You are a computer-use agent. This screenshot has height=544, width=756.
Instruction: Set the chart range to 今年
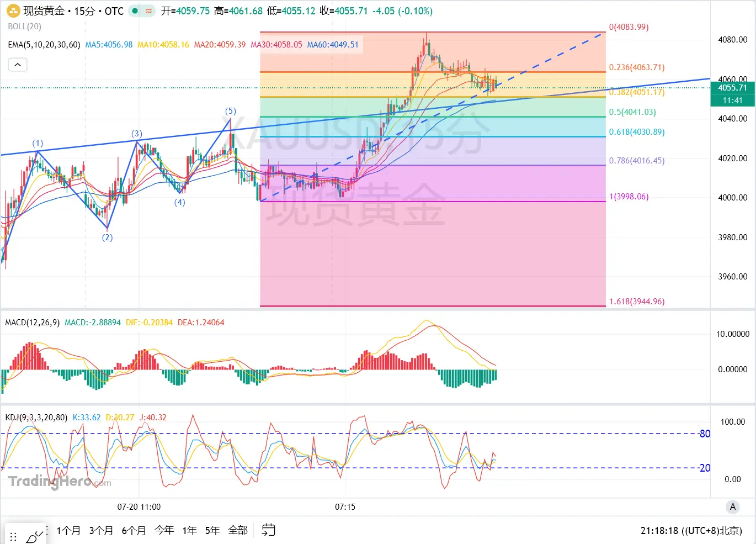164,530
